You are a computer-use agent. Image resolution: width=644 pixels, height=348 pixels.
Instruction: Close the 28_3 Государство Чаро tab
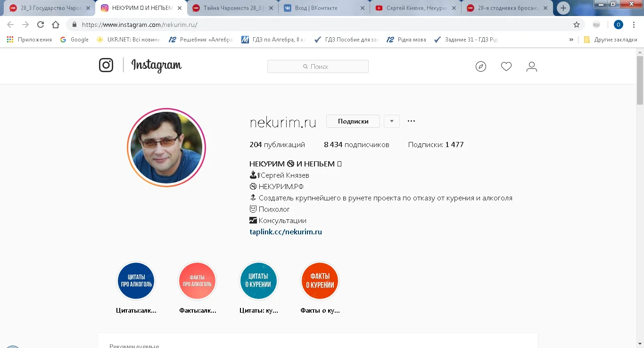(x=88, y=8)
